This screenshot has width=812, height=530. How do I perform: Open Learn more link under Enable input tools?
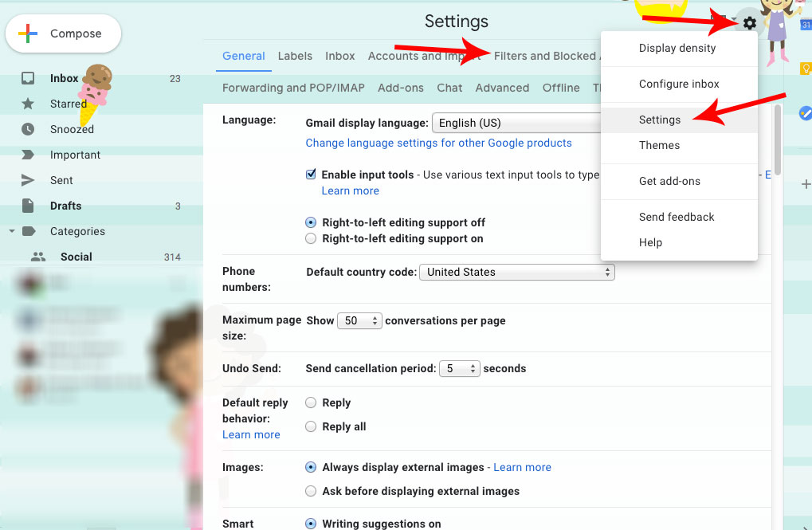coord(350,190)
